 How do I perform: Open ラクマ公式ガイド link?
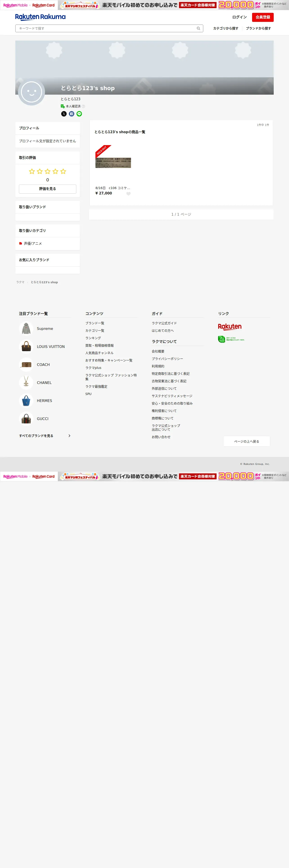tap(164, 323)
